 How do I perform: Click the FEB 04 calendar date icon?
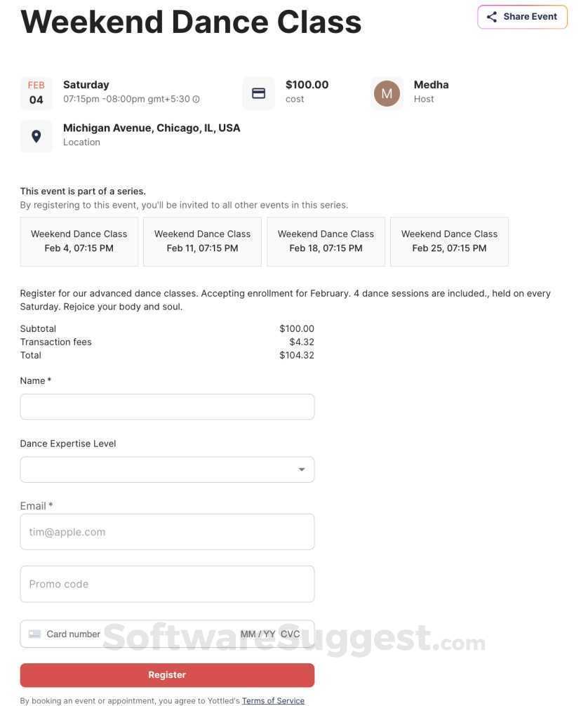click(36, 93)
